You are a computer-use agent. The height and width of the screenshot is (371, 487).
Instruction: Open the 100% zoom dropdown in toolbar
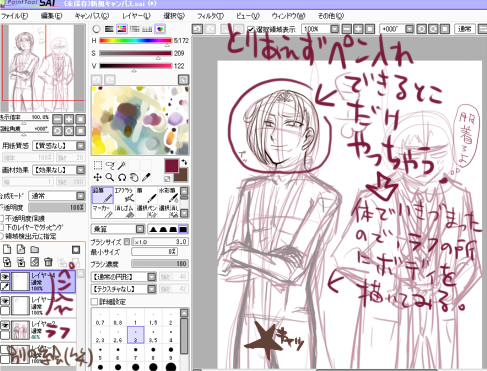point(334,29)
